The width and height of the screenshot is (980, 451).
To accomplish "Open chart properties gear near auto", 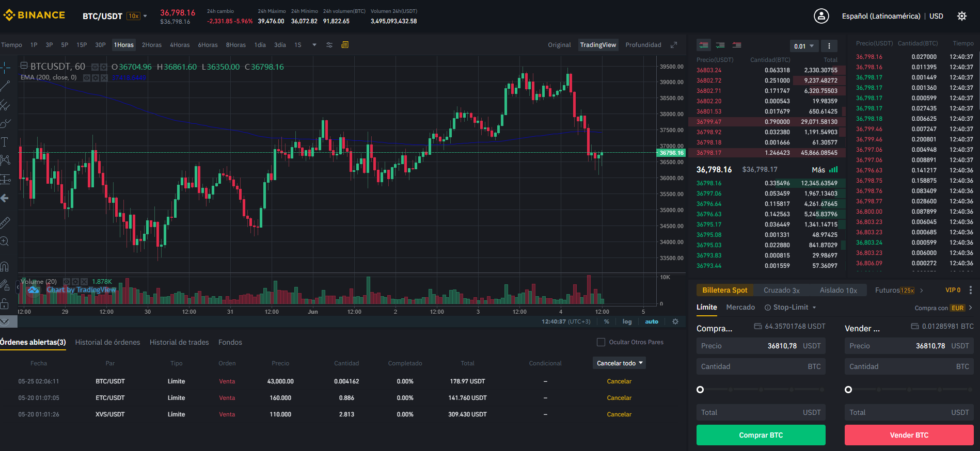I will pos(675,321).
